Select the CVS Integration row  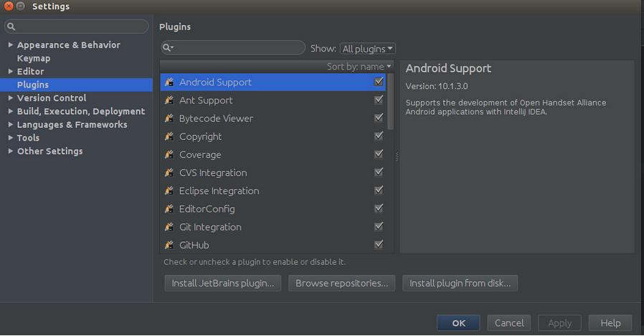(x=273, y=173)
